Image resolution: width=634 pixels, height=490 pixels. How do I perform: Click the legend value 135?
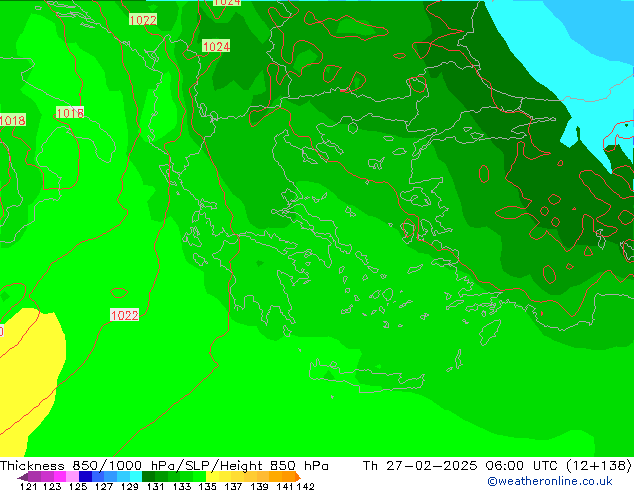pyautogui.click(x=207, y=486)
